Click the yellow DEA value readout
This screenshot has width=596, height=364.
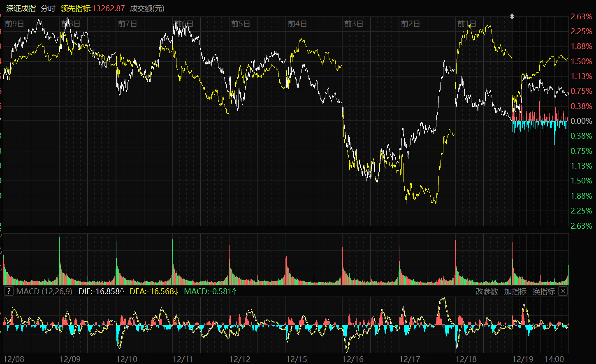pyautogui.click(x=154, y=292)
